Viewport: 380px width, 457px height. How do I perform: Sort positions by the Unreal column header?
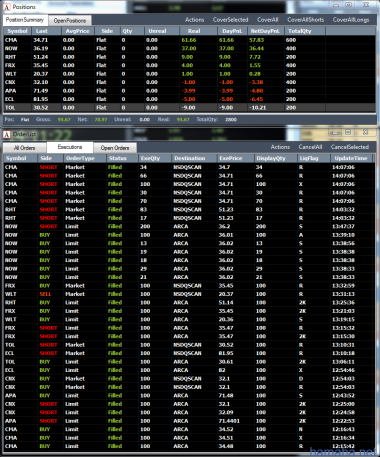pyautogui.click(x=162, y=31)
